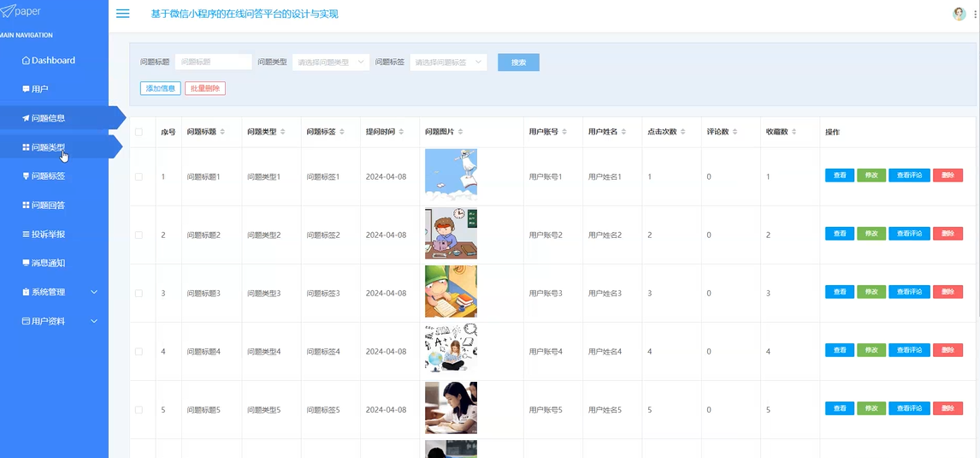Sort by the 问题标题 column arrows
Image resolution: width=980 pixels, height=458 pixels.
pos(222,132)
